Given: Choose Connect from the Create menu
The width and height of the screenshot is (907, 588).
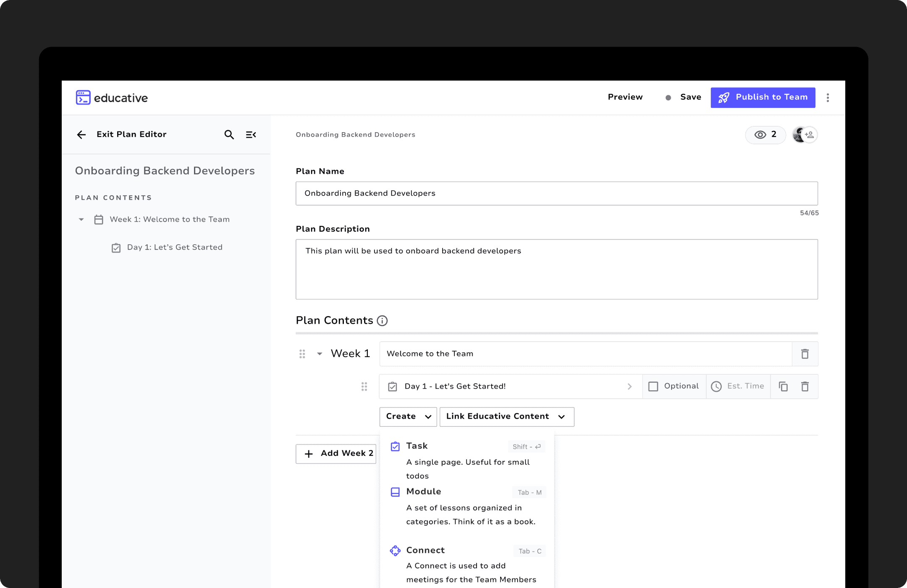Looking at the screenshot, I should tap(425, 550).
